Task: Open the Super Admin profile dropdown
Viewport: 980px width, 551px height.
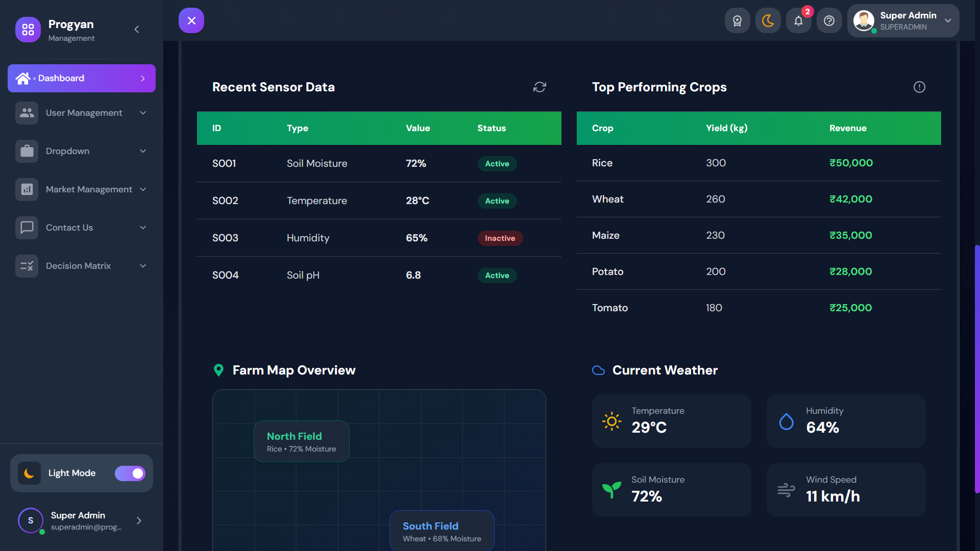Action: coord(903,21)
